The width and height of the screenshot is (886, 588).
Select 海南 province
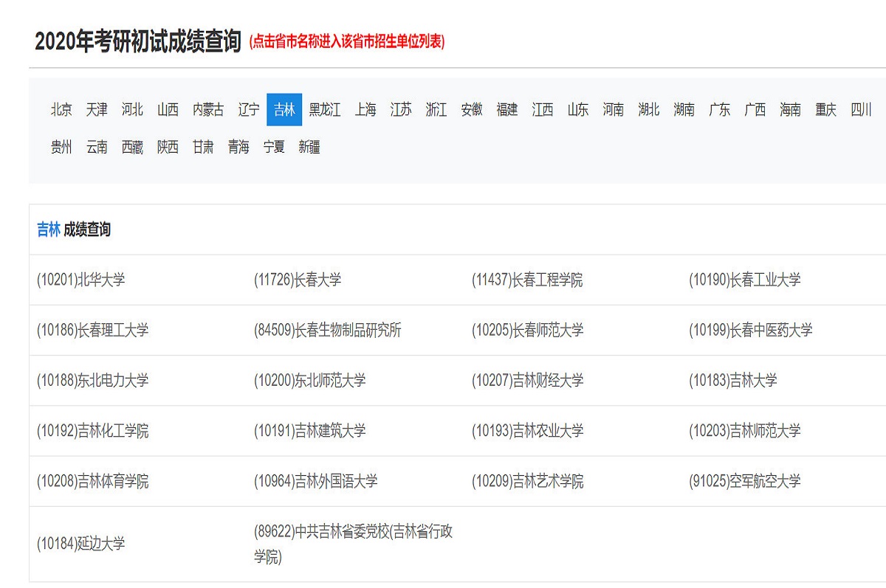[791, 110]
